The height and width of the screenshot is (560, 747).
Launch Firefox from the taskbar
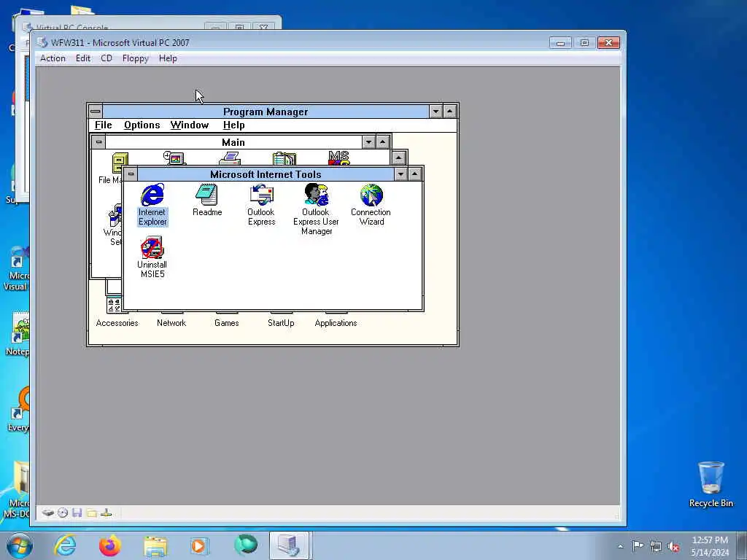coord(109,545)
